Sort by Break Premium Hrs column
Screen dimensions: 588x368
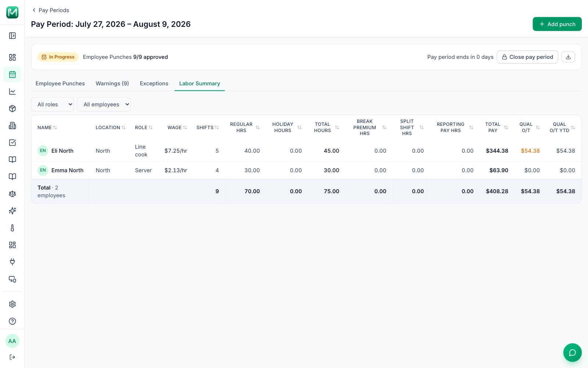[x=370, y=127]
